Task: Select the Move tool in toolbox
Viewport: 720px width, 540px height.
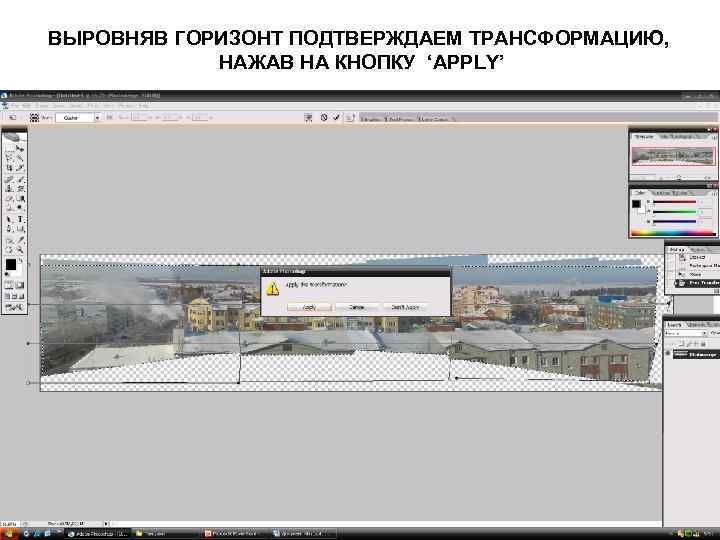Action: (20, 148)
